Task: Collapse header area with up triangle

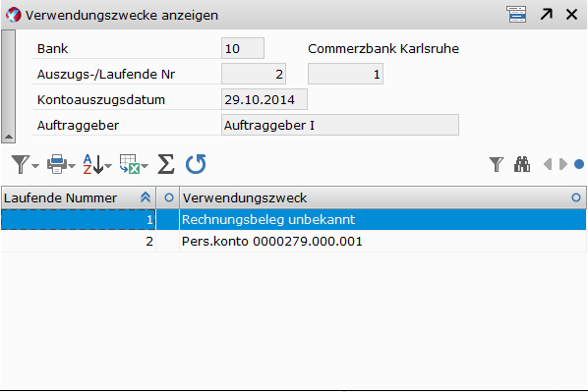Action: (8, 137)
